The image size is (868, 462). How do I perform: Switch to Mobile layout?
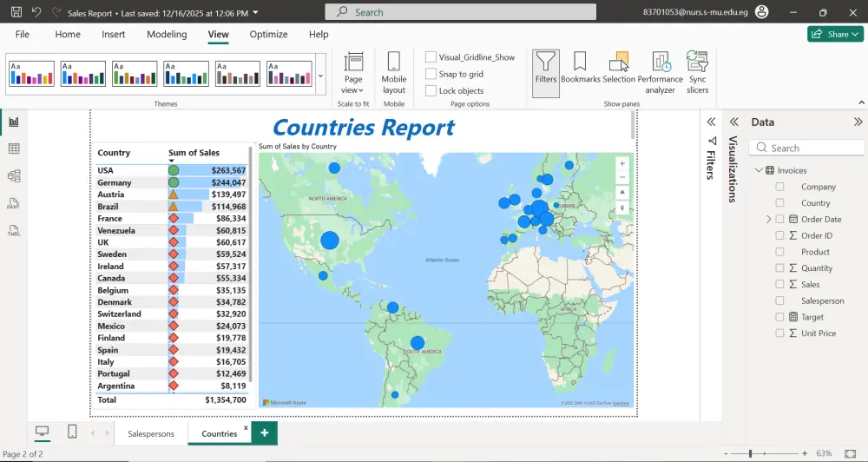(x=393, y=71)
